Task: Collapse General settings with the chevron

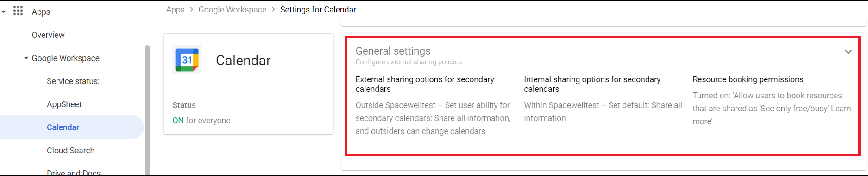Action: coord(848,52)
